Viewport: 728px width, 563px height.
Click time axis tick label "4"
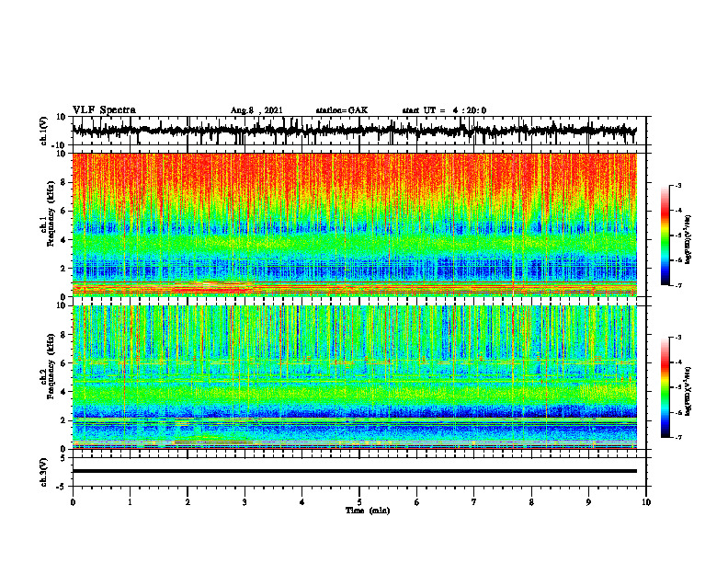302,502
